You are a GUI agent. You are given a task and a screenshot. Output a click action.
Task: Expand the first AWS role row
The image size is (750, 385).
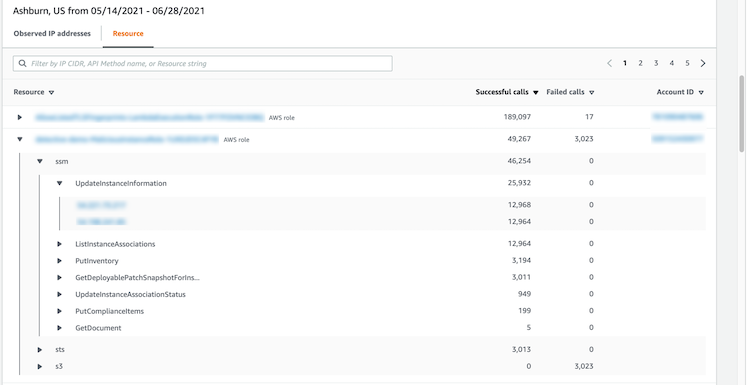coord(20,117)
